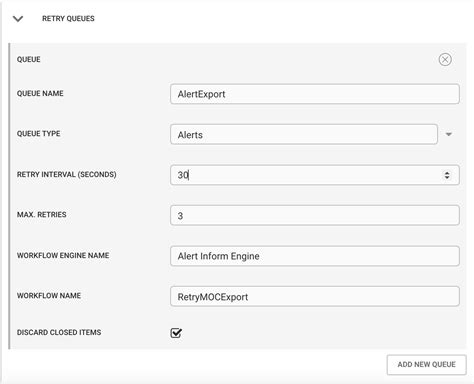Click the Workflow Engine Name label
Screen dimensions: 474x384
coord(63,255)
